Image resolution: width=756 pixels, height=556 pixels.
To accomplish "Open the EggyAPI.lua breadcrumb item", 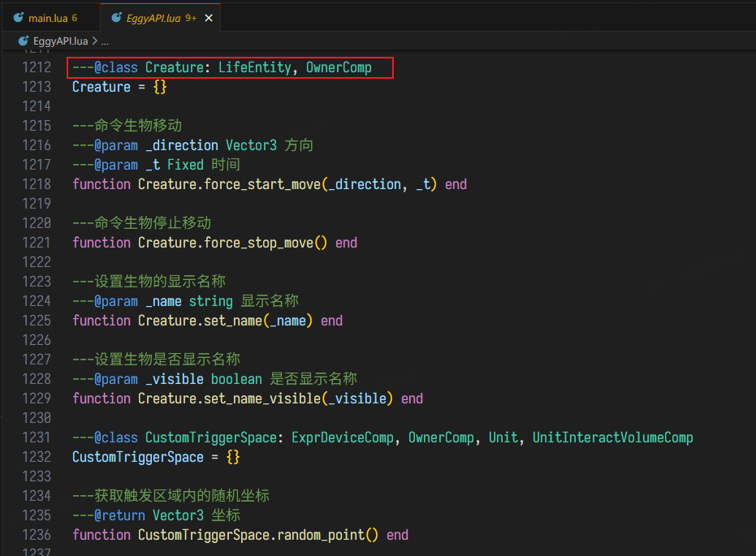I will (x=61, y=40).
